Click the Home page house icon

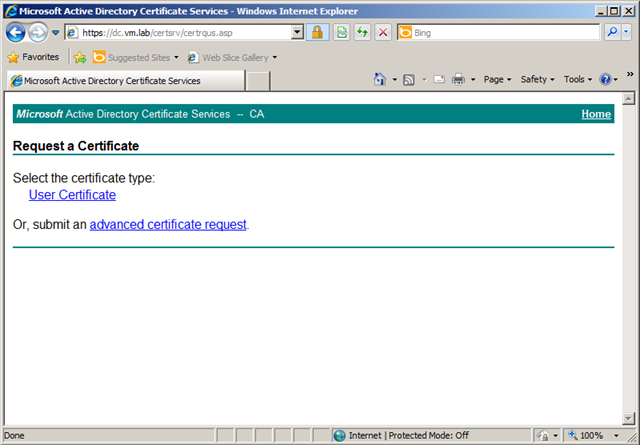click(380, 79)
